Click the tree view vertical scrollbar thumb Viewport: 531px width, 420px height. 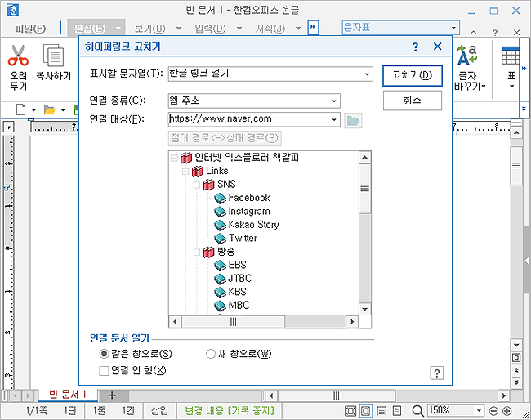[x=364, y=189]
